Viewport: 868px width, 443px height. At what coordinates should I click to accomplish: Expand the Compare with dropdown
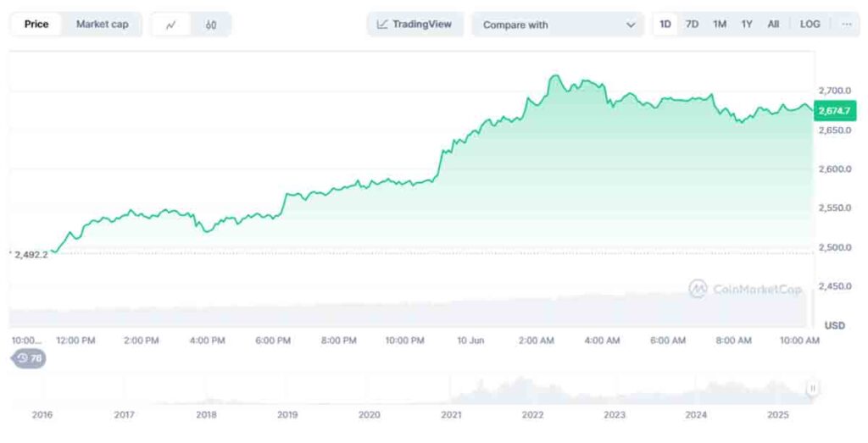tap(558, 25)
